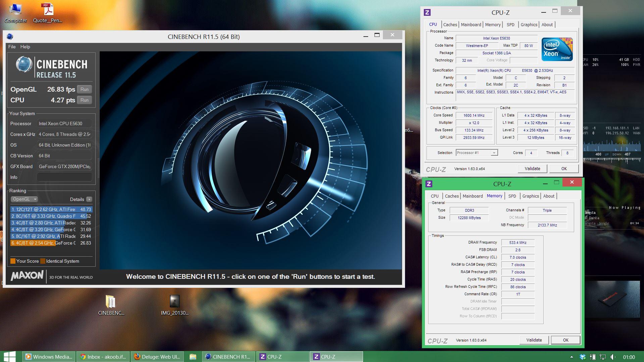Select ranking row 8C/16T @ 3.33 GHz Quadro
The width and height of the screenshot is (644, 362).
[51, 216]
